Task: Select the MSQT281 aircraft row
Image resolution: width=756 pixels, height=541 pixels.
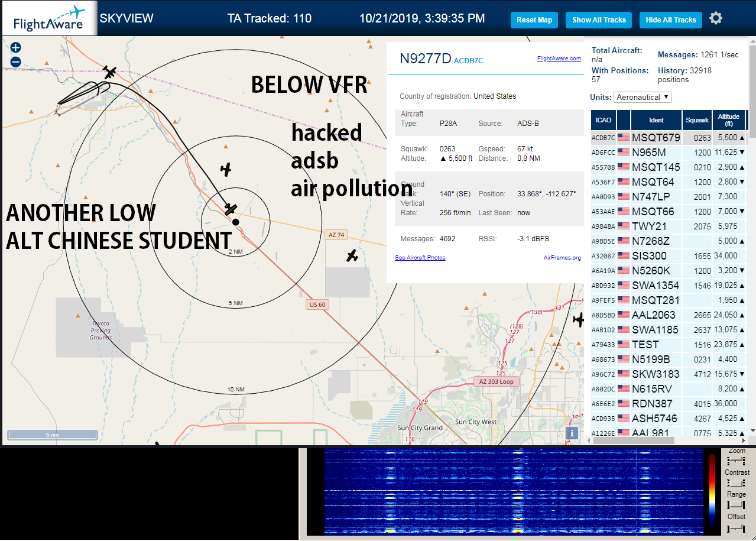Action: click(x=669, y=300)
